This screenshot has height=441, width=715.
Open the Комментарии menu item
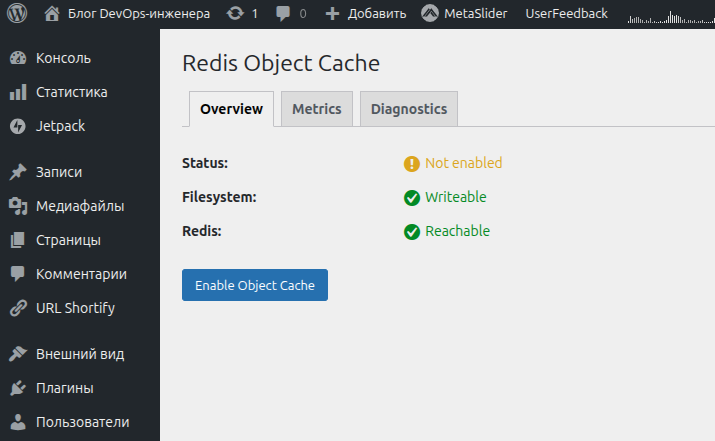pyautogui.click(x=80, y=274)
